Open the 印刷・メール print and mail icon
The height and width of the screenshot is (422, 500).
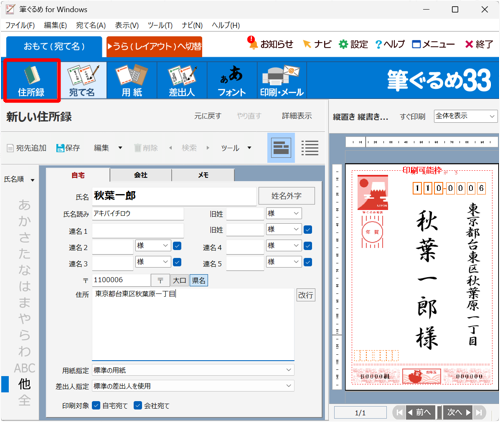point(282,80)
